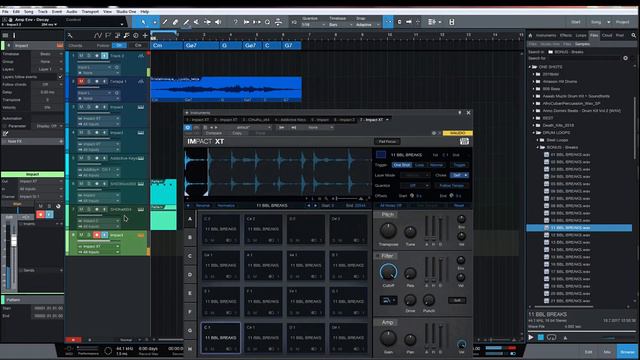Open the Studio One menu
This screenshot has width=640, height=360.
[x=126, y=11]
